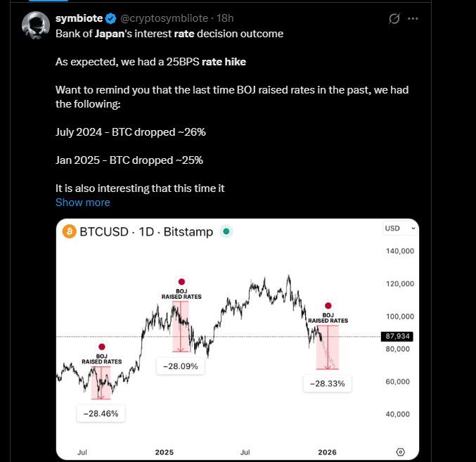Click the Japan flag dot above −28.09%
This screenshot has height=462, width=476.
181,281
